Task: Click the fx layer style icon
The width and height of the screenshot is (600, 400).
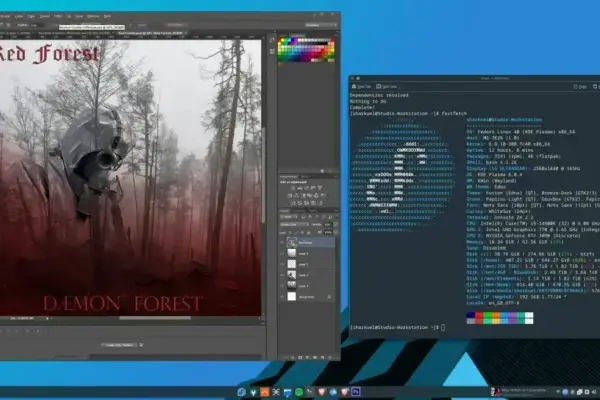Action: pyautogui.click(x=293, y=358)
